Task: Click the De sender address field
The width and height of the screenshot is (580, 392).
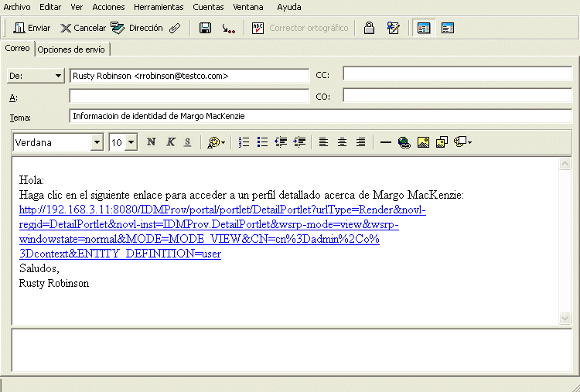Action: (189, 76)
